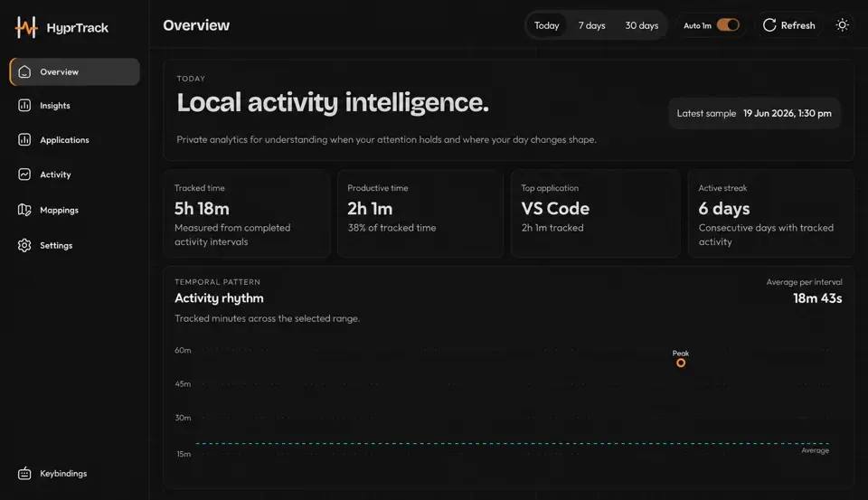Screen dimensions: 868x500
Task: Click the 5h 18m tracked time value
Action: 202,208
